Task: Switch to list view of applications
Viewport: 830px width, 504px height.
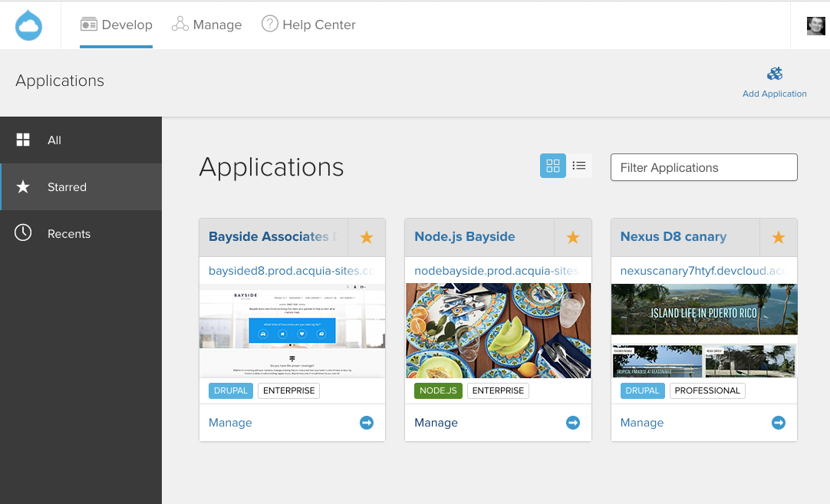Action: click(x=579, y=165)
